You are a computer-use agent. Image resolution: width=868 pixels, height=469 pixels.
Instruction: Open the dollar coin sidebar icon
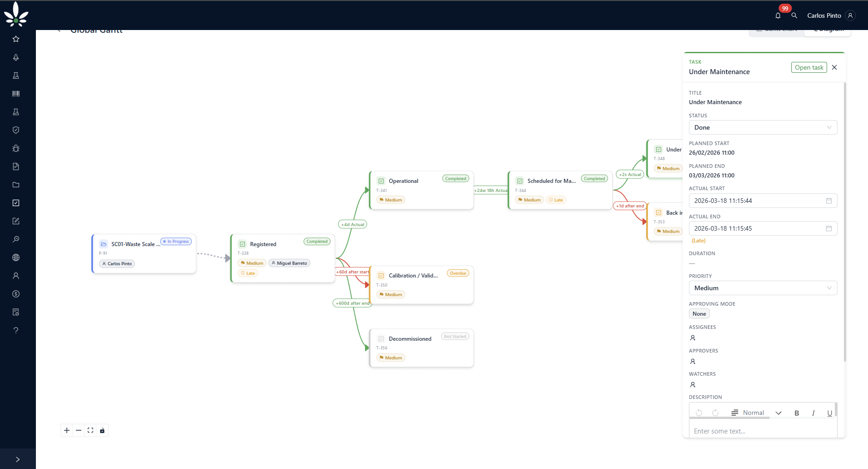point(16,294)
